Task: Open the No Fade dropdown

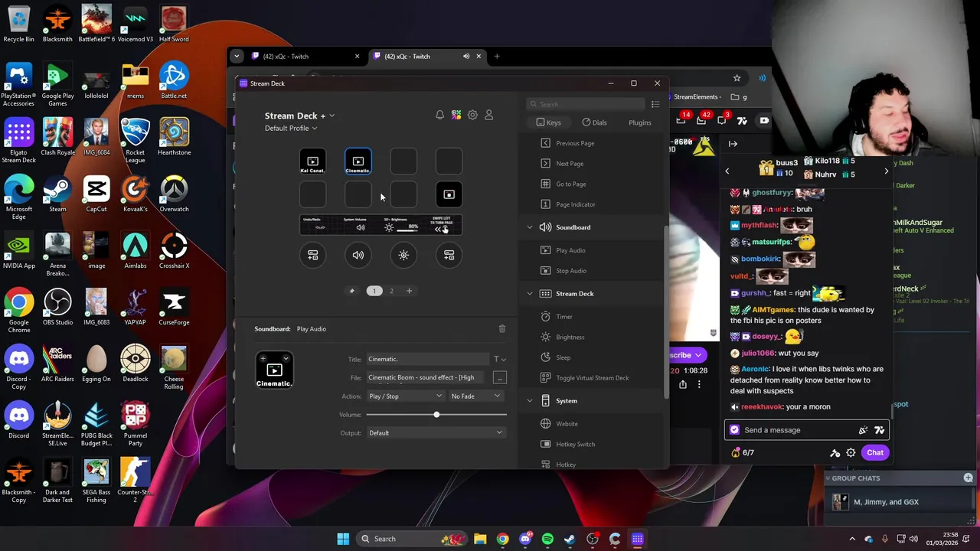Action: (476, 396)
